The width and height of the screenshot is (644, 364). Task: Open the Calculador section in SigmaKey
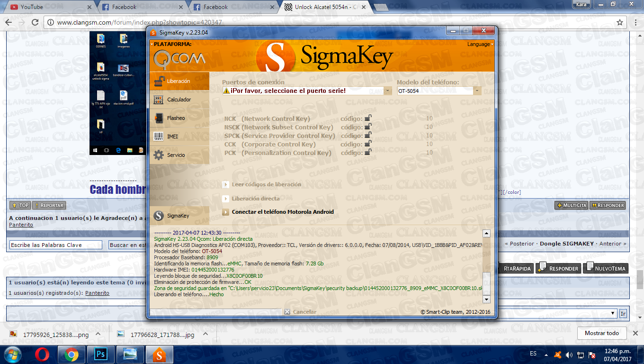coord(179,100)
